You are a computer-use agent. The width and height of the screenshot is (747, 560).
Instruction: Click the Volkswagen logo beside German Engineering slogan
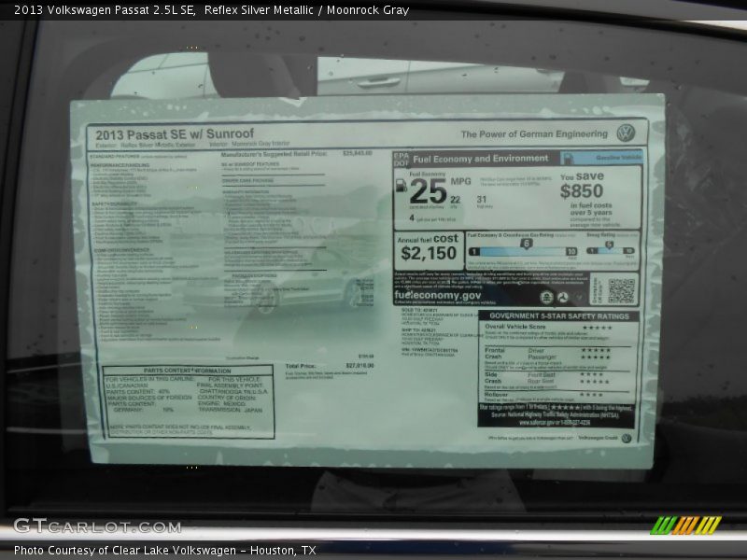[626, 133]
